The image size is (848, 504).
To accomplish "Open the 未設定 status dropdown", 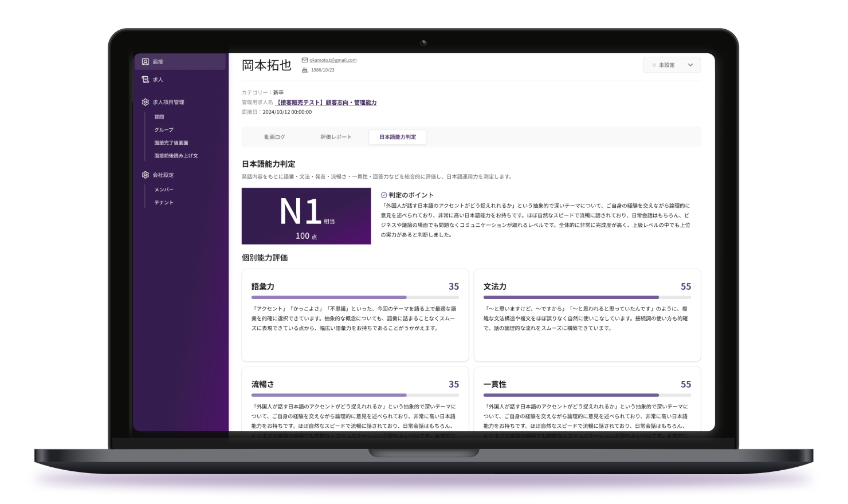I will (671, 65).
